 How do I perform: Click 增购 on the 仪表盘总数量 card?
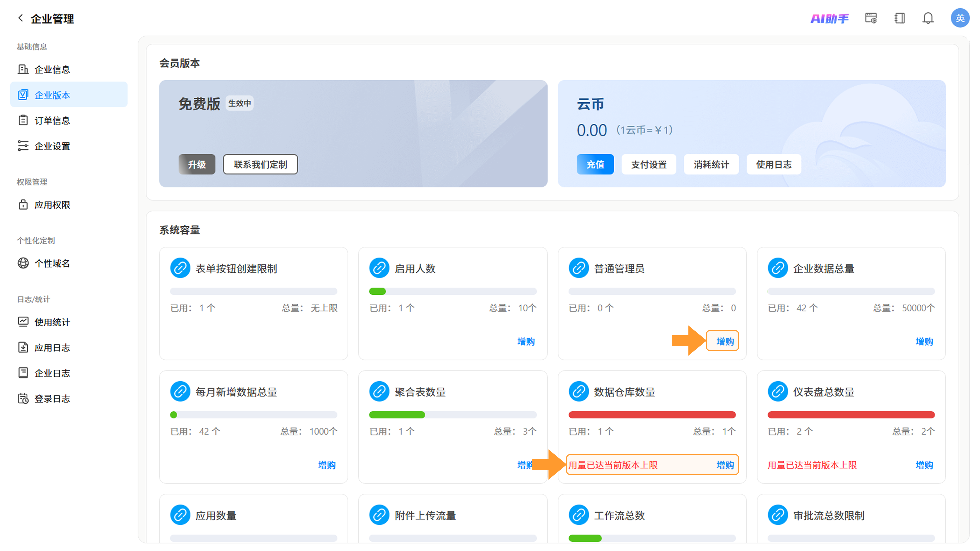pyautogui.click(x=924, y=465)
